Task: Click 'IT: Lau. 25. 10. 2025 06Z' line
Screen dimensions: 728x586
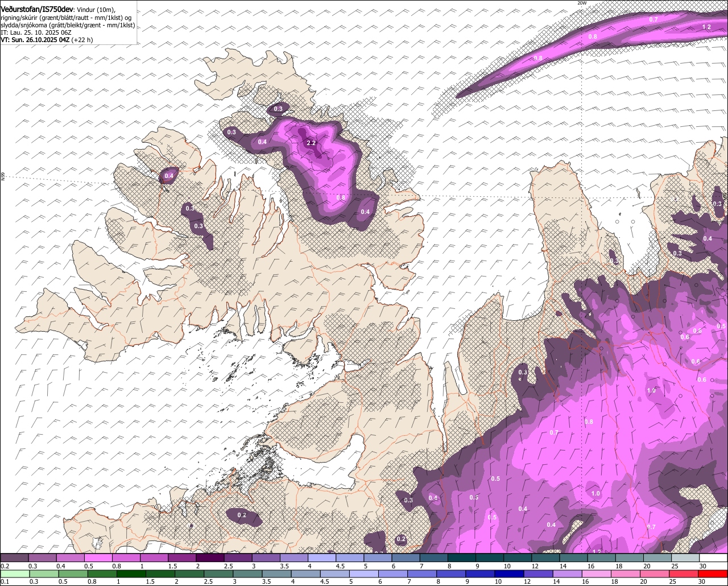Action: [x=36, y=32]
